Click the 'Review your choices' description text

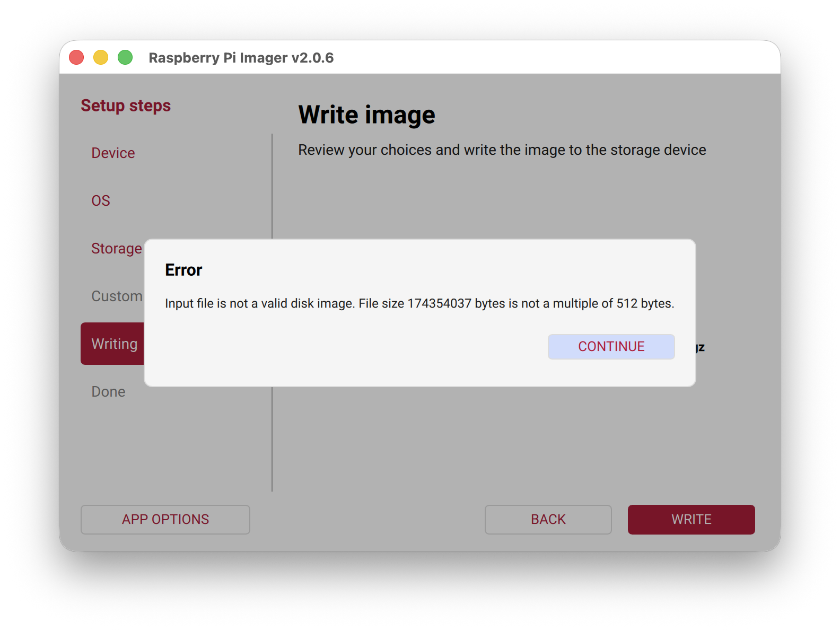tap(502, 150)
